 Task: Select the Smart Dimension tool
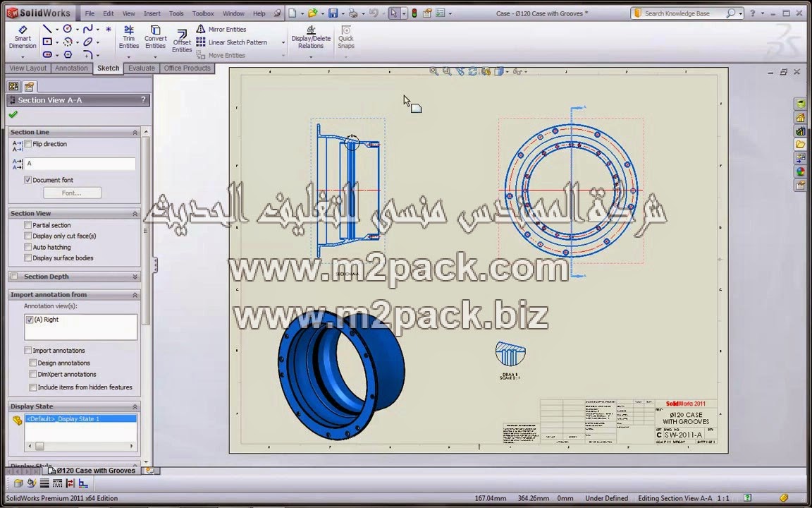pos(23,37)
